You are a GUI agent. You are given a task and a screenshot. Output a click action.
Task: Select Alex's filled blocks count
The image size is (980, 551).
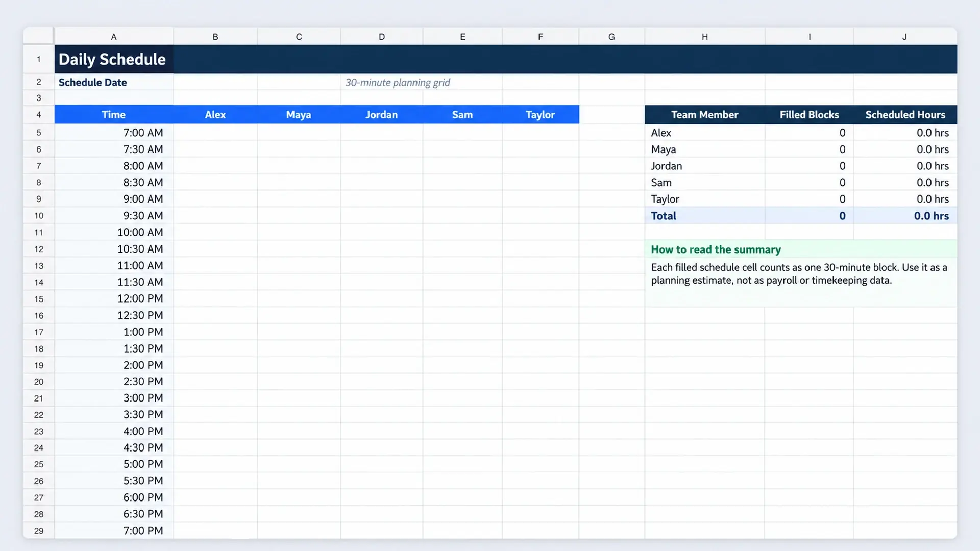809,133
